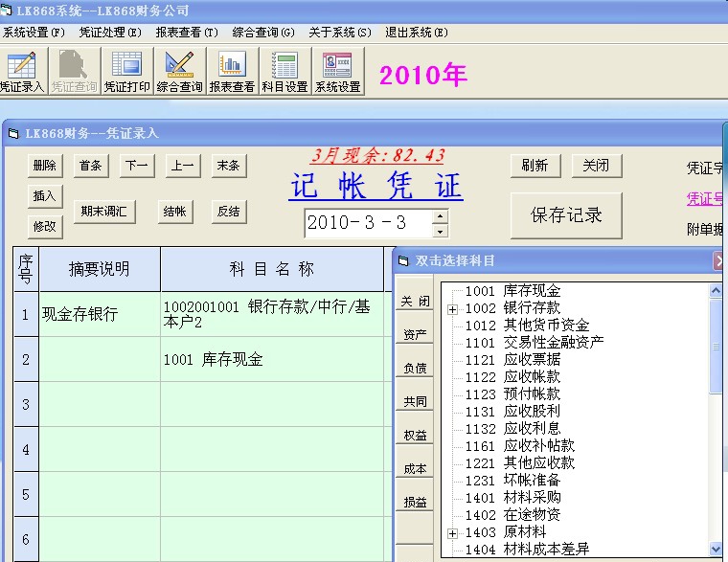Viewport: 728px width, 562px height.
Task: Open the 凭证处理(E) menu
Action: tap(110, 33)
